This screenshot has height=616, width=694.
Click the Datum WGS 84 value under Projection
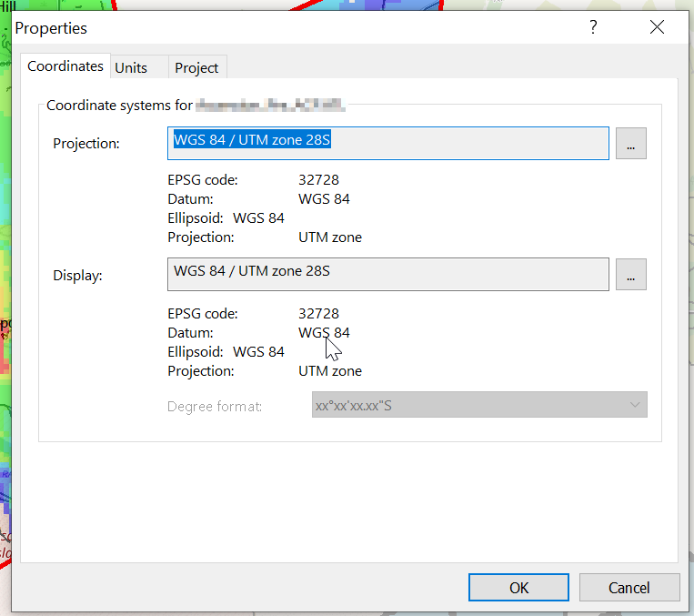click(x=324, y=199)
